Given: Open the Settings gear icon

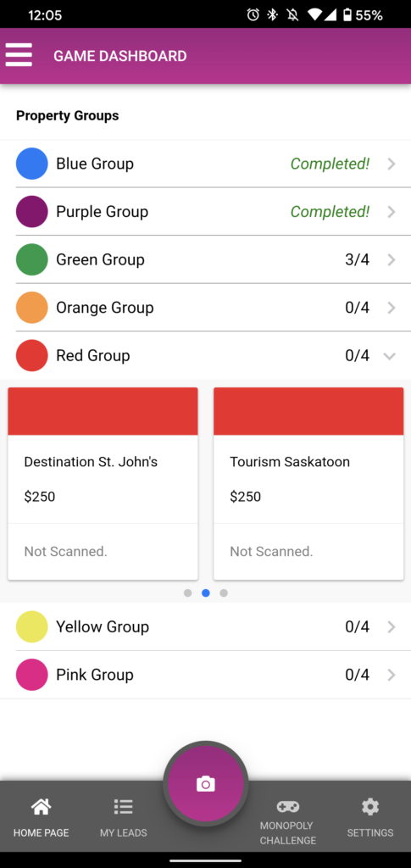Looking at the screenshot, I should coord(370,807).
